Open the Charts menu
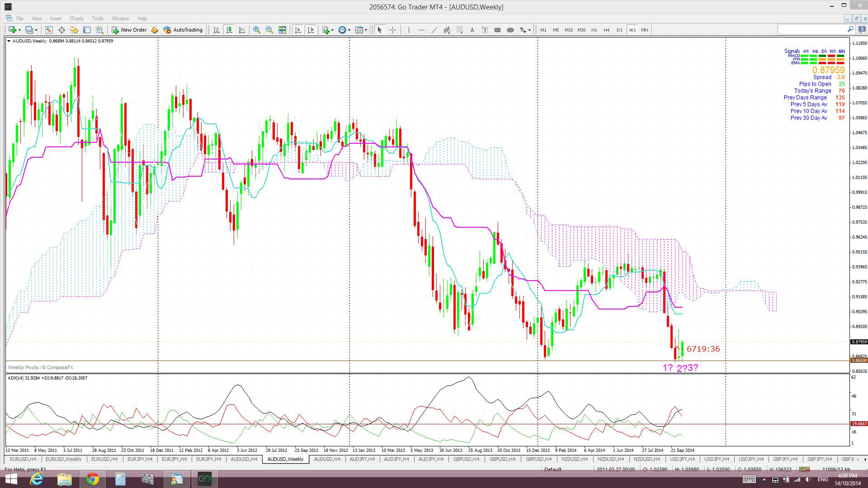The width and height of the screenshot is (868, 488). (76, 19)
